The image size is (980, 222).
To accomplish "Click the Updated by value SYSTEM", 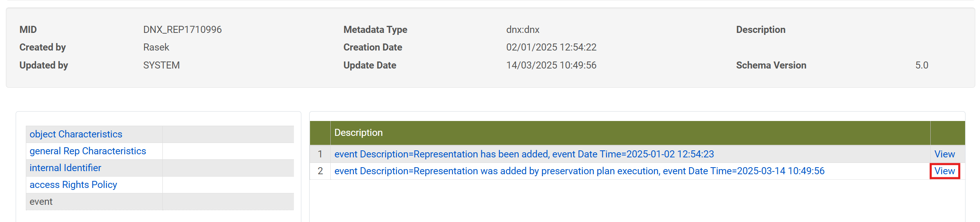I will [161, 65].
